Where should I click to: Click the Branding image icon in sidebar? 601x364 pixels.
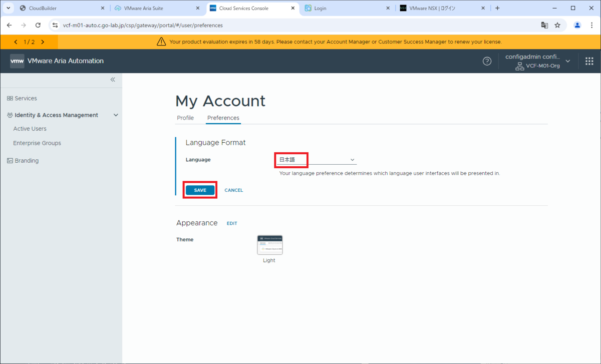10,161
